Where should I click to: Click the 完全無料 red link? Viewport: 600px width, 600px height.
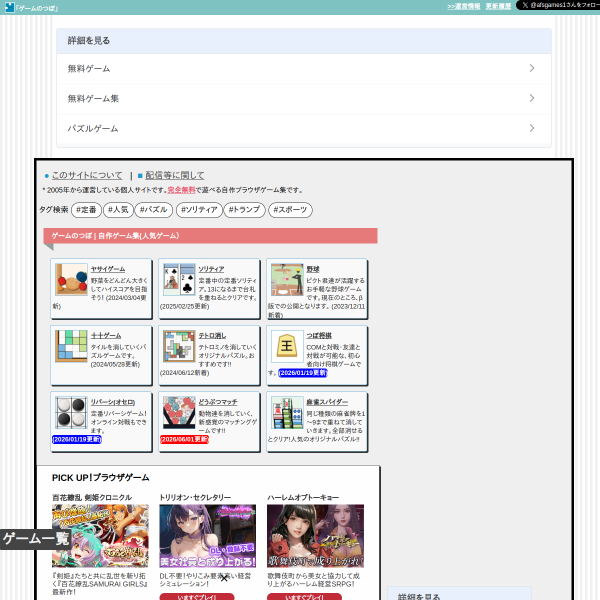pos(181,190)
